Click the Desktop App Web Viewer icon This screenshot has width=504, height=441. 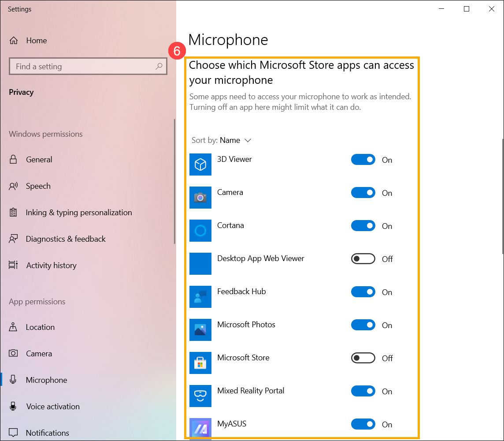pyautogui.click(x=200, y=264)
